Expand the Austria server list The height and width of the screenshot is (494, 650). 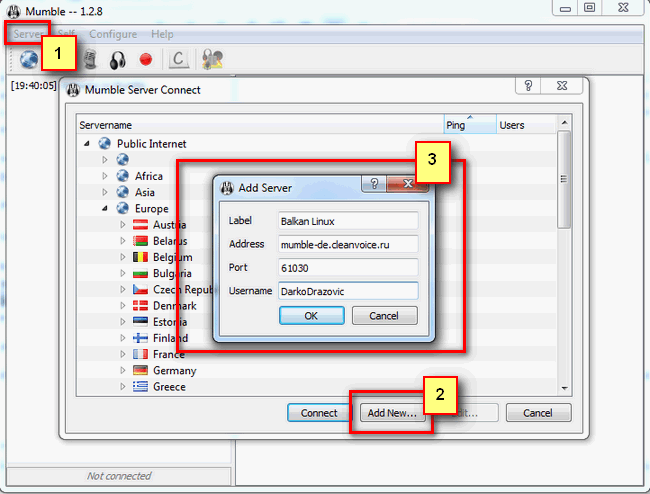click(123, 225)
